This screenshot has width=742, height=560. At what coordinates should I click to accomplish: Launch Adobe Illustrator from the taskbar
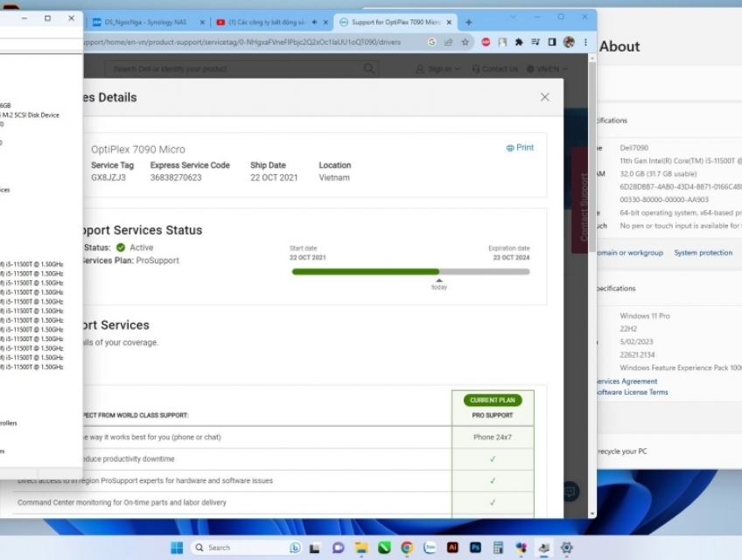point(453,548)
